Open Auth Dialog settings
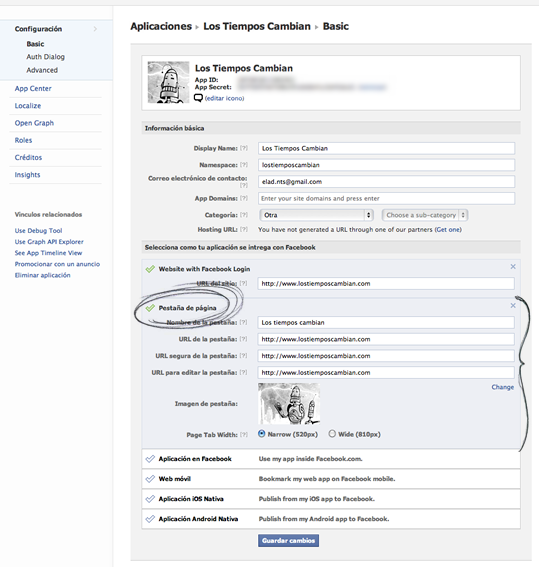Screen dimensions: 539x567 46,57
